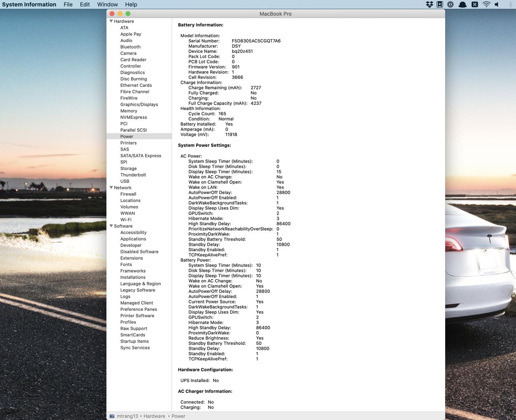Image resolution: width=516 pixels, height=420 pixels.
Task: Select Ethernet Cards in the sidebar
Action: [x=136, y=86]
